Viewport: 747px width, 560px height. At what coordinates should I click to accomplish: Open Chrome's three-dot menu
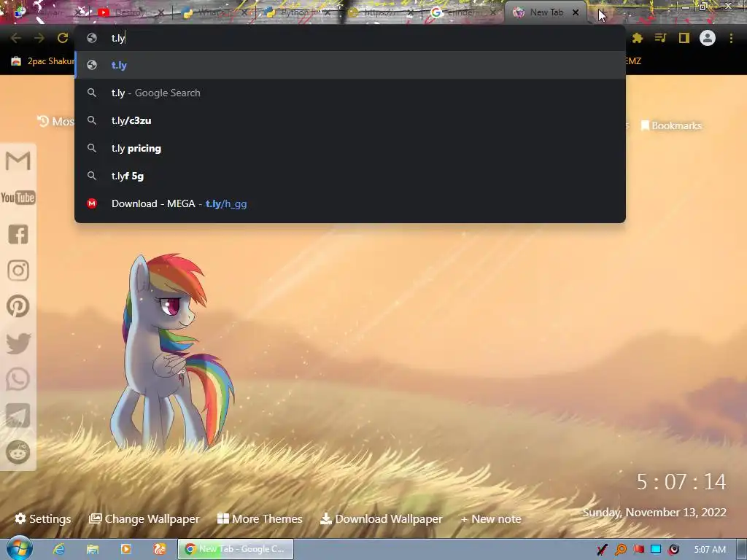coord(731,38)
